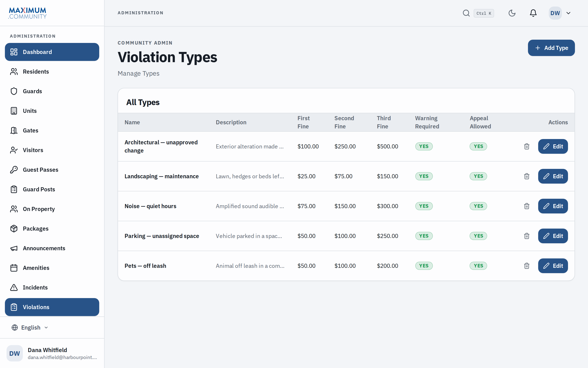Click the Guard Posts clipboard icon
Screen dimensions: 588x368
(14, 189)
